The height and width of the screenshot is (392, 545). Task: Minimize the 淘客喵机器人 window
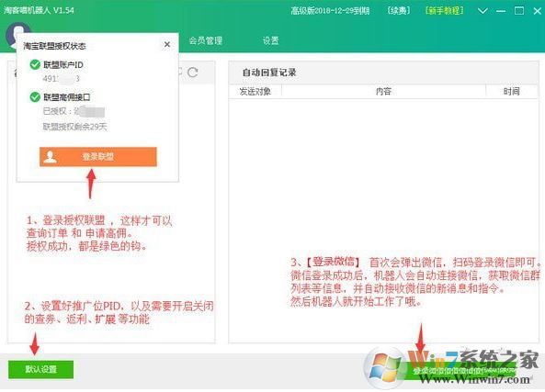click(501, 11)
